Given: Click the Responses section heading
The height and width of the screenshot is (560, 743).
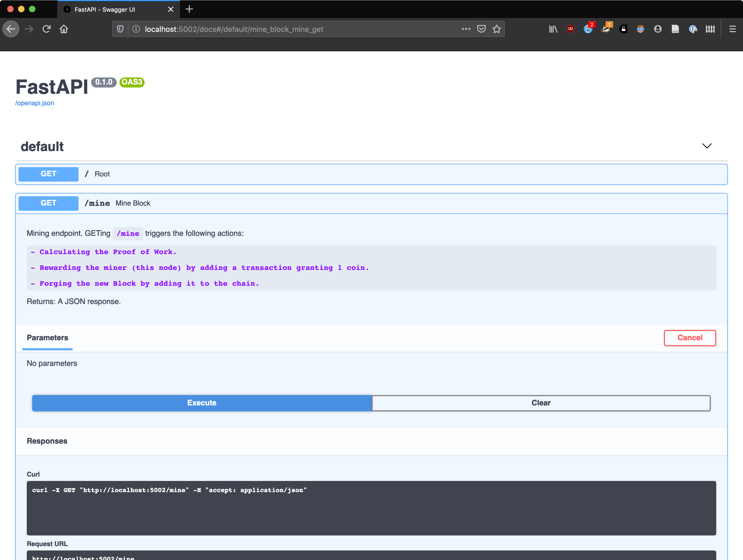Looking at the screenshot, I should (x=47, y=441).
